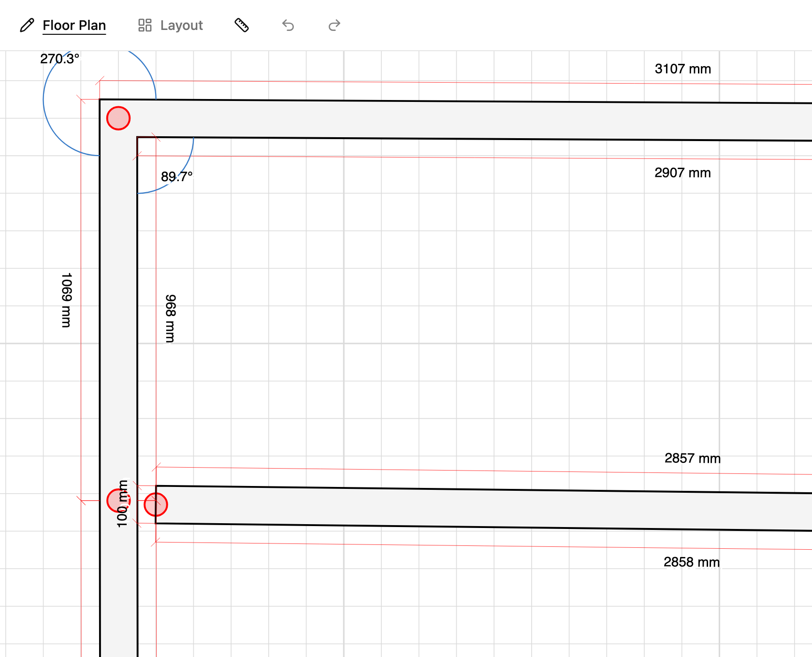Click the 100 mm wall thickness label
Viewport: 812px width, 657px height.
click(122, 503)
